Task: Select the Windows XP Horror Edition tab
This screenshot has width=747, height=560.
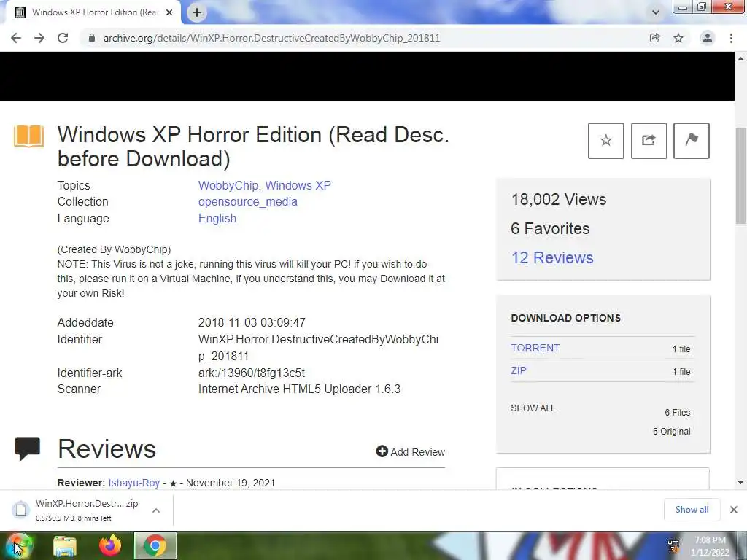Action: click(94, 12)
